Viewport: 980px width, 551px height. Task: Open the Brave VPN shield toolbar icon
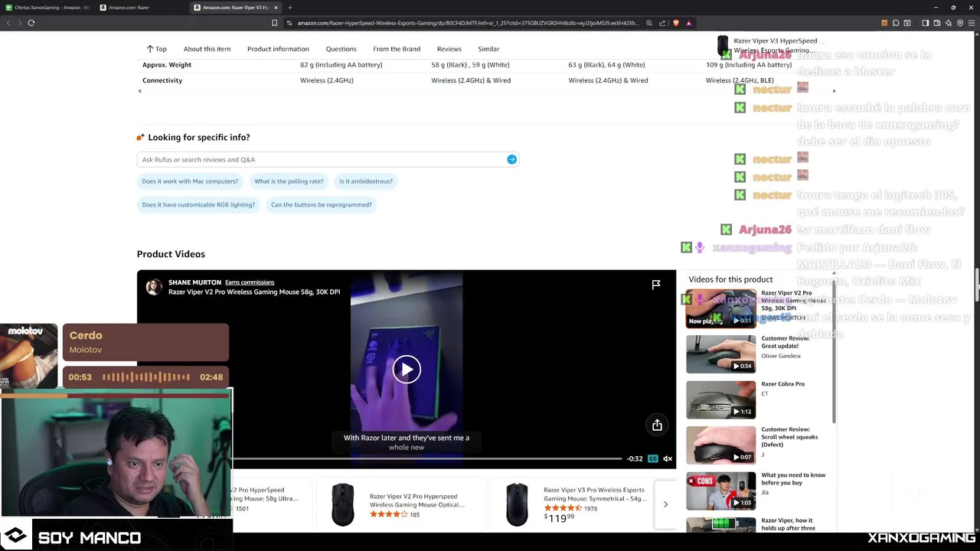960,23
